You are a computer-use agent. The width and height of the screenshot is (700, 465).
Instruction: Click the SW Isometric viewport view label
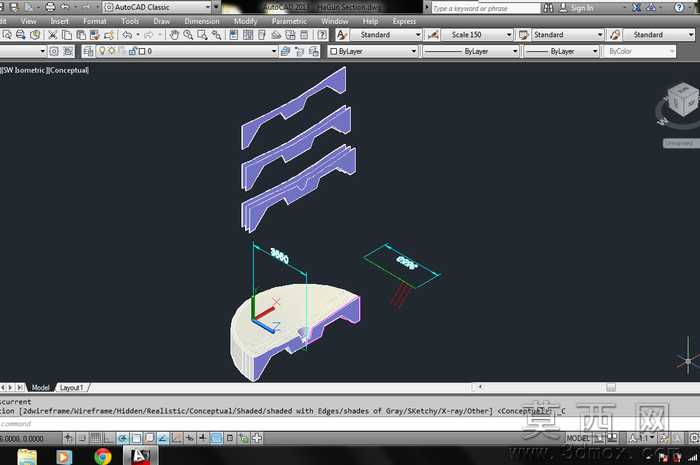tap(23, 70)
